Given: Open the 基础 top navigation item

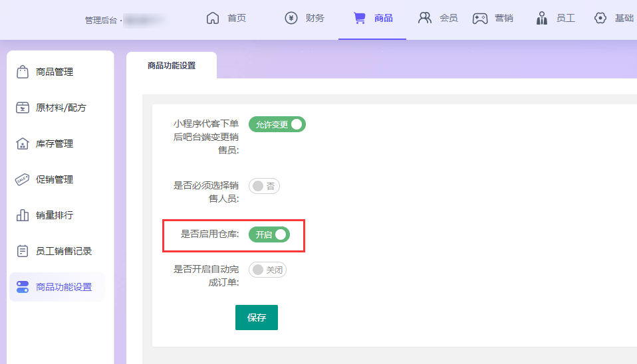Looking at the screenshot, I should point(614,18).
